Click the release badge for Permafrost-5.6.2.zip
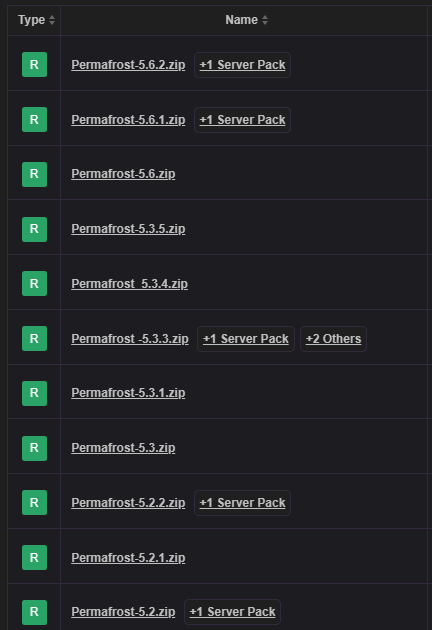The height and width of the screenshot is (630, 432). coord(34,64)
